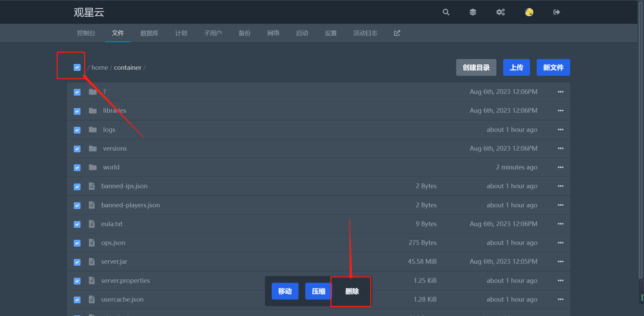Click file icon of server.jar

[92, 262]
